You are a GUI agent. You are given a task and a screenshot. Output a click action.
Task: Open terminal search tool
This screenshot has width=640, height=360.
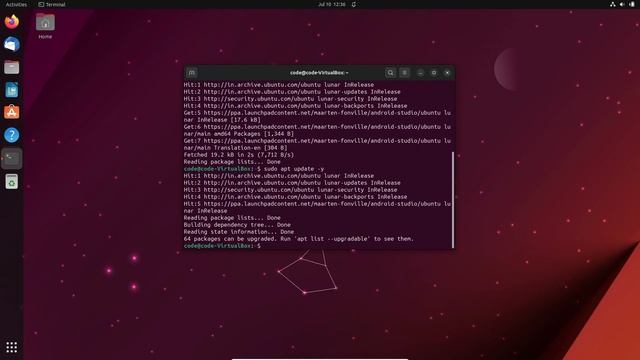point(390,73)
